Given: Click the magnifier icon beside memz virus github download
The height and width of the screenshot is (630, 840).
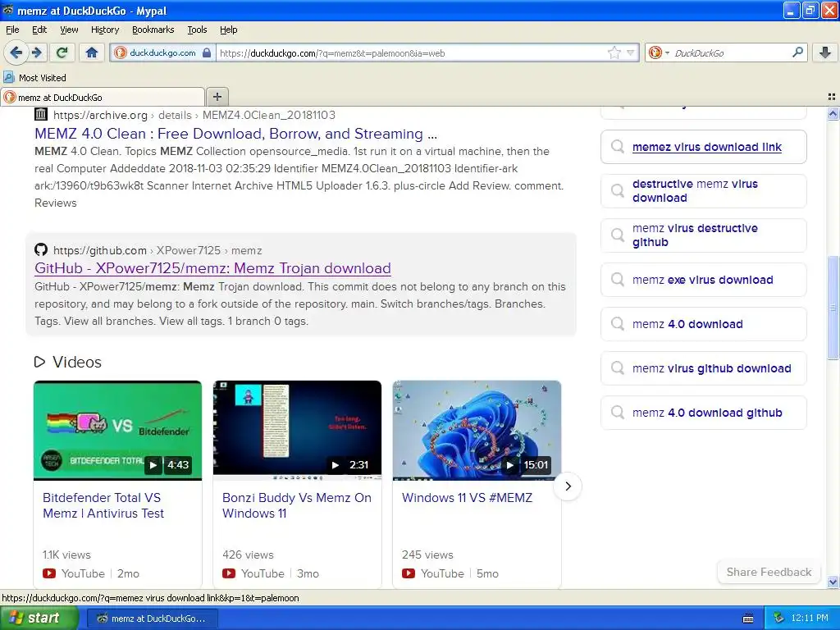Looking at the screenshot, I should click(x=618, y=368).
